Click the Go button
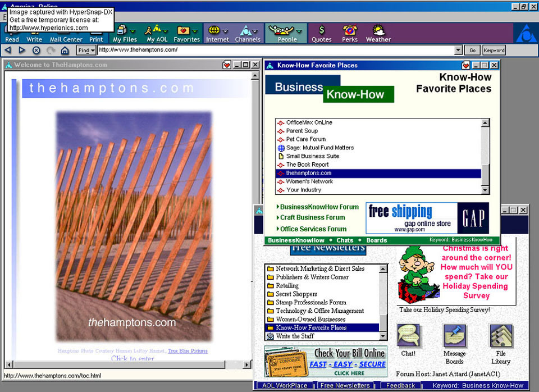The width and height of the screenshot is (539, 392). click(472, 51)
